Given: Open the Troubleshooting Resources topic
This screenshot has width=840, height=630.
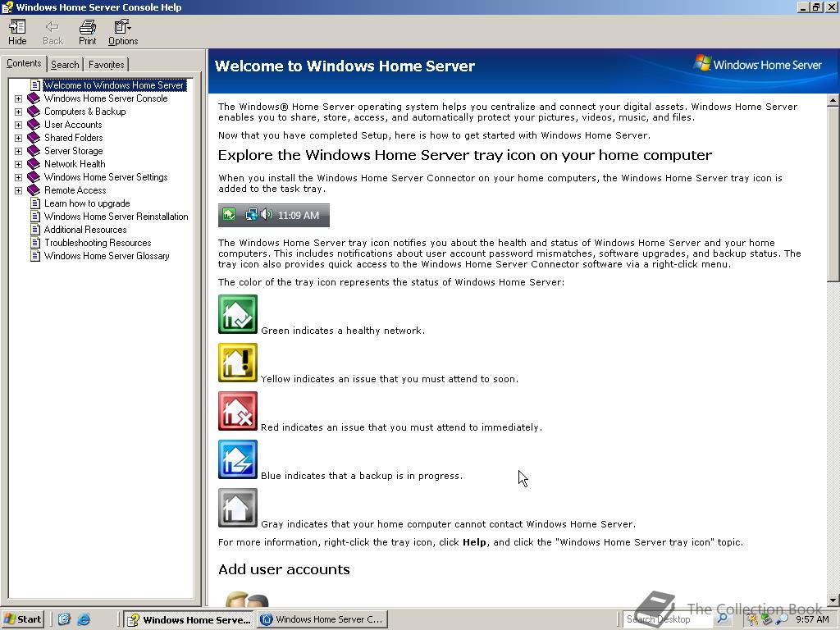Looking at the screenshot, I should tap(98, 243).
